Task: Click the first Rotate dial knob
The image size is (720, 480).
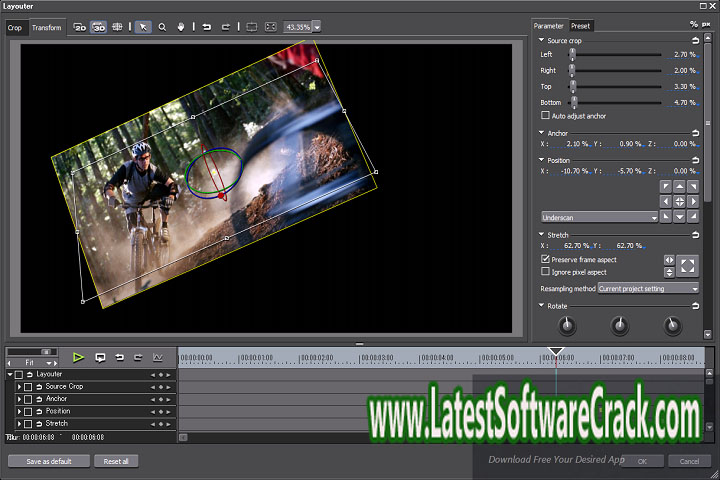Action: pyautogui.click(x=567, y=325)
